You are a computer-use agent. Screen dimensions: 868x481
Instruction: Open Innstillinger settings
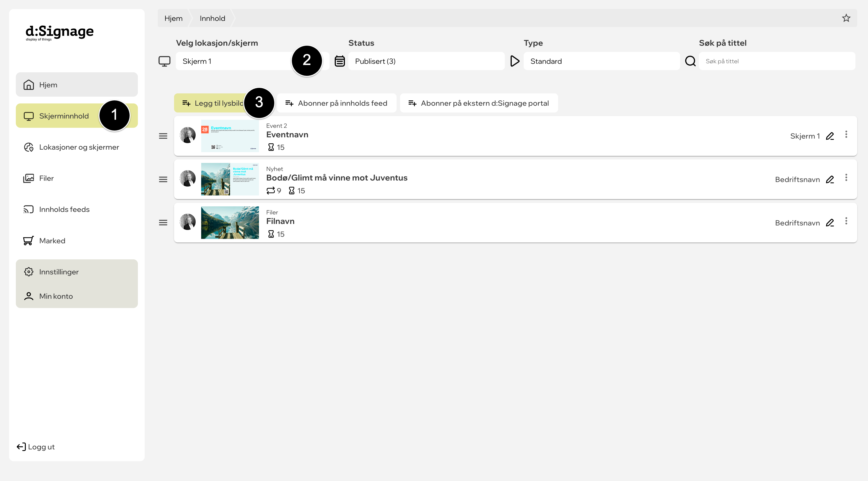[x=77, y=272]
